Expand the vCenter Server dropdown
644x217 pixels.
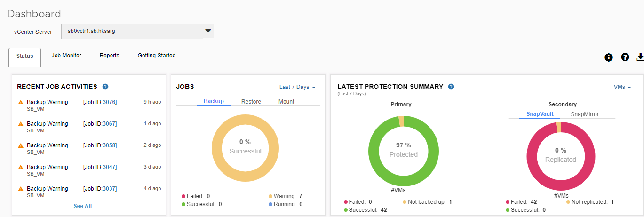point(137,31)
